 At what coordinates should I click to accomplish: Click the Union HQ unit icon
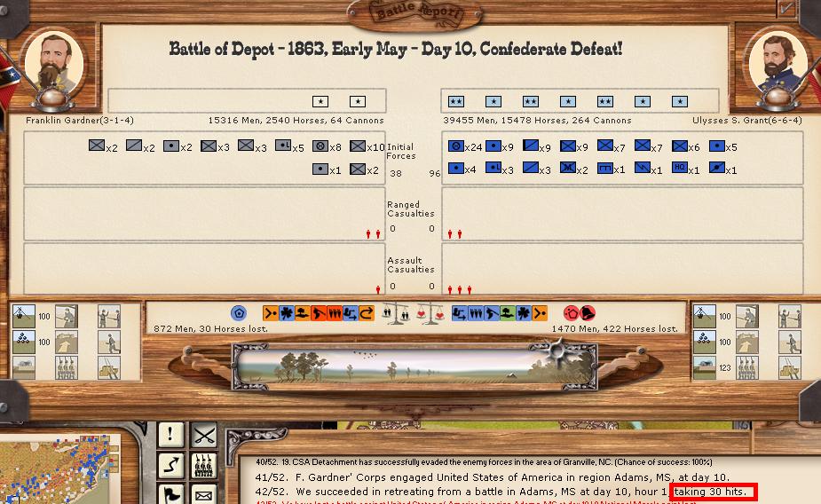click(680, 169)
